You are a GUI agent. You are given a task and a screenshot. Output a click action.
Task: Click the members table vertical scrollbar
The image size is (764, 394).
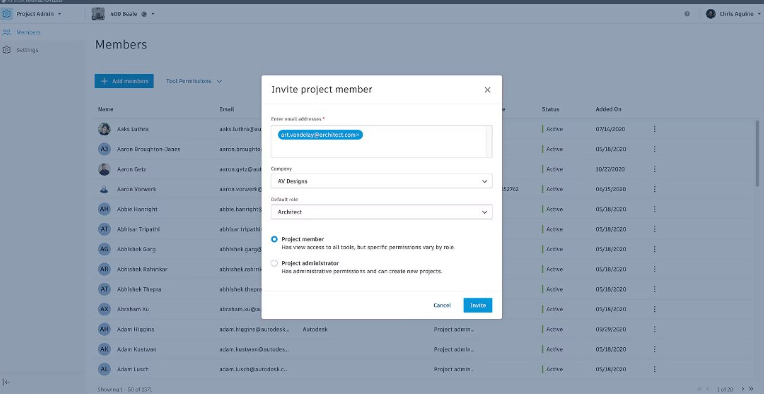click(x=758, y=152)
